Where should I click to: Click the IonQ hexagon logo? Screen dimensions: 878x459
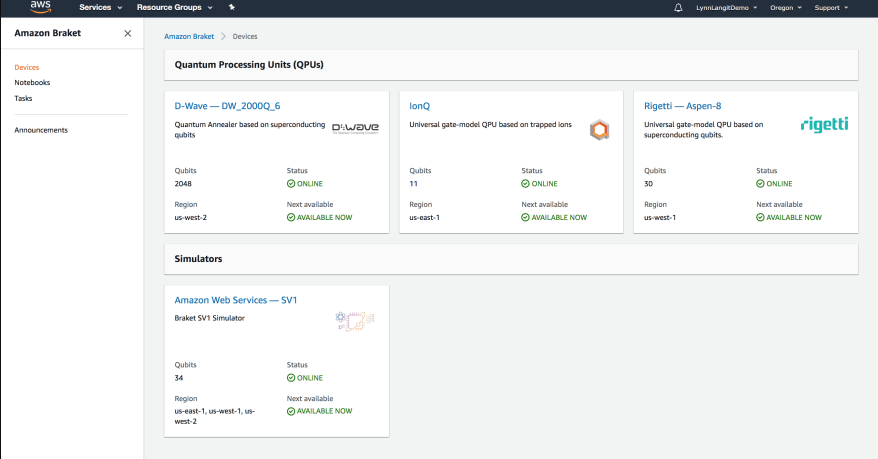[x=599, y=129]
